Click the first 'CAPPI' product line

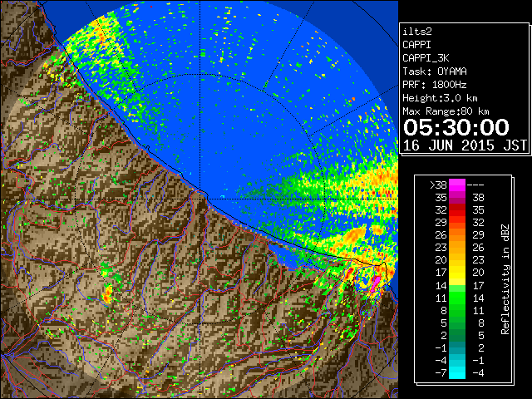pyautogui.click(x=416, y=45)
